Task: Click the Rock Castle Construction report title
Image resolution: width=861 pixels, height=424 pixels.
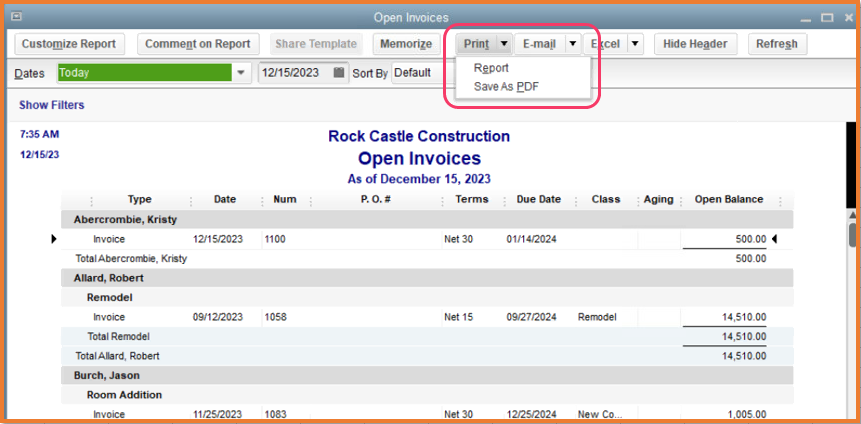Action: pos(419,136)
